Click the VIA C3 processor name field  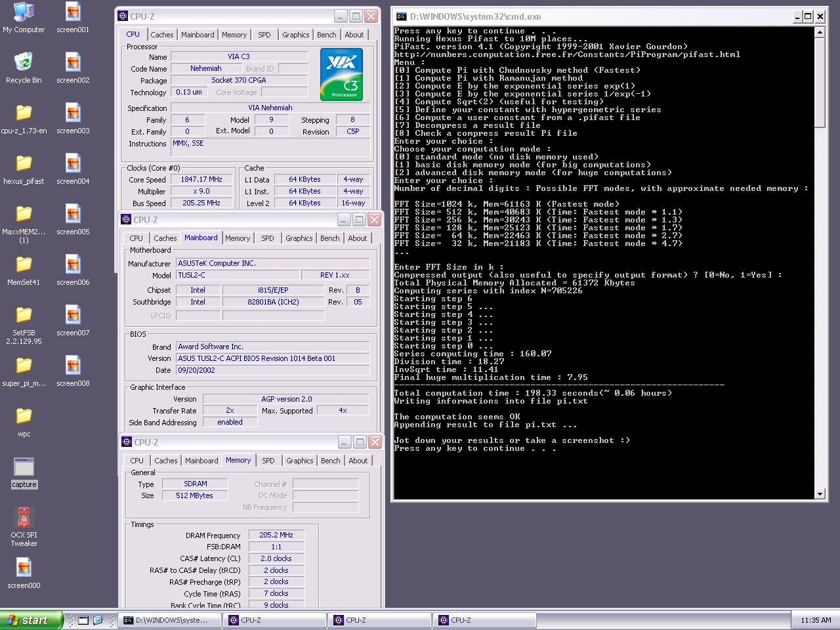239,56
